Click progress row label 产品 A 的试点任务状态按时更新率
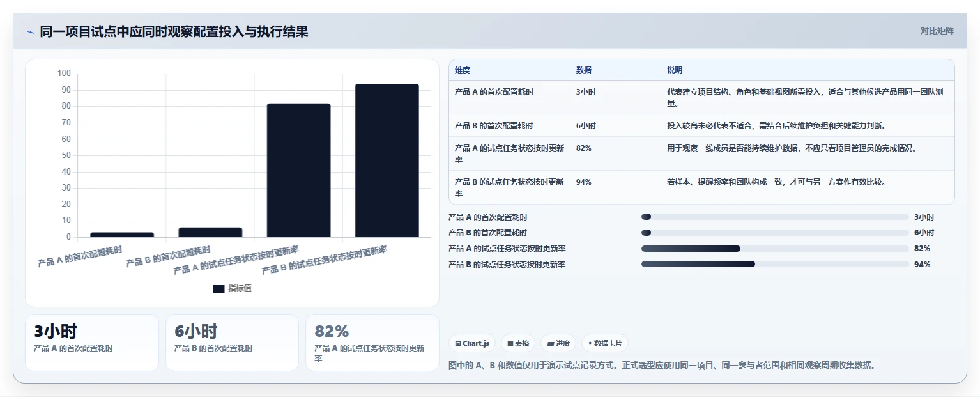 pyautogui.click(x=507, y=249)
